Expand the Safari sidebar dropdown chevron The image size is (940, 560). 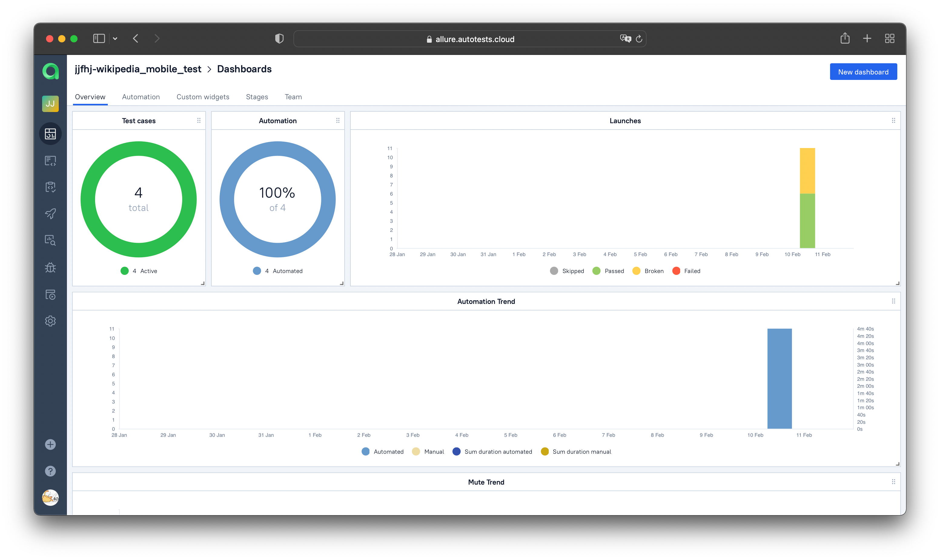point(115,38)
